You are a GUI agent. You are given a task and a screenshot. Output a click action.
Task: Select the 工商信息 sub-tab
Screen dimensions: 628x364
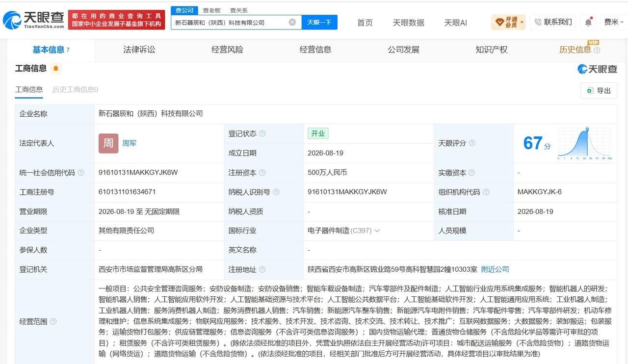(29, 89)
